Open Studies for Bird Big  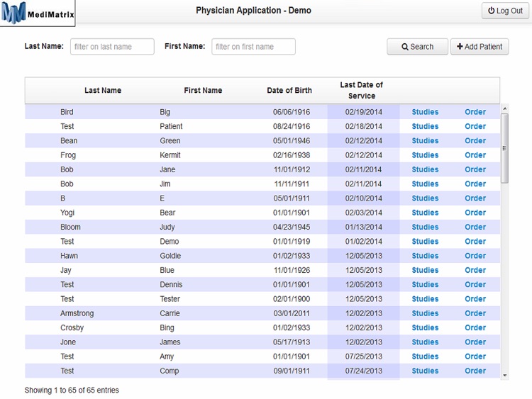tap(425, 112)
